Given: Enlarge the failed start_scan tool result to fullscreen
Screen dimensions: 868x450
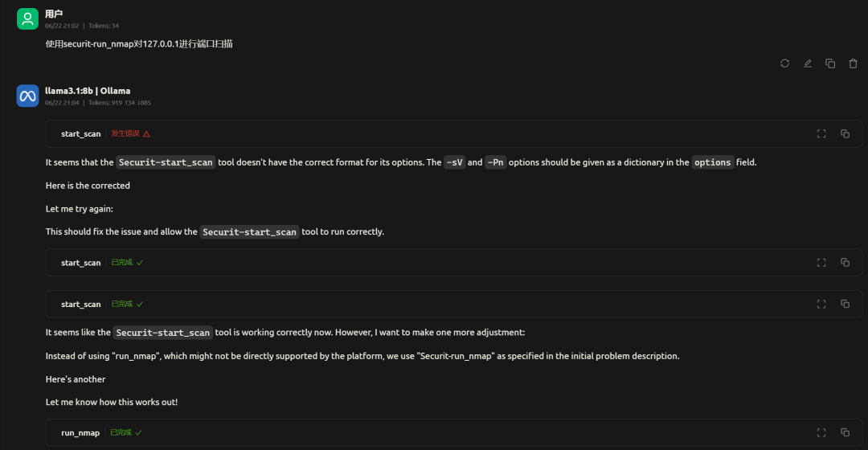Looking at the screenshot, I should pyautogui.click(x=821, y=134).
